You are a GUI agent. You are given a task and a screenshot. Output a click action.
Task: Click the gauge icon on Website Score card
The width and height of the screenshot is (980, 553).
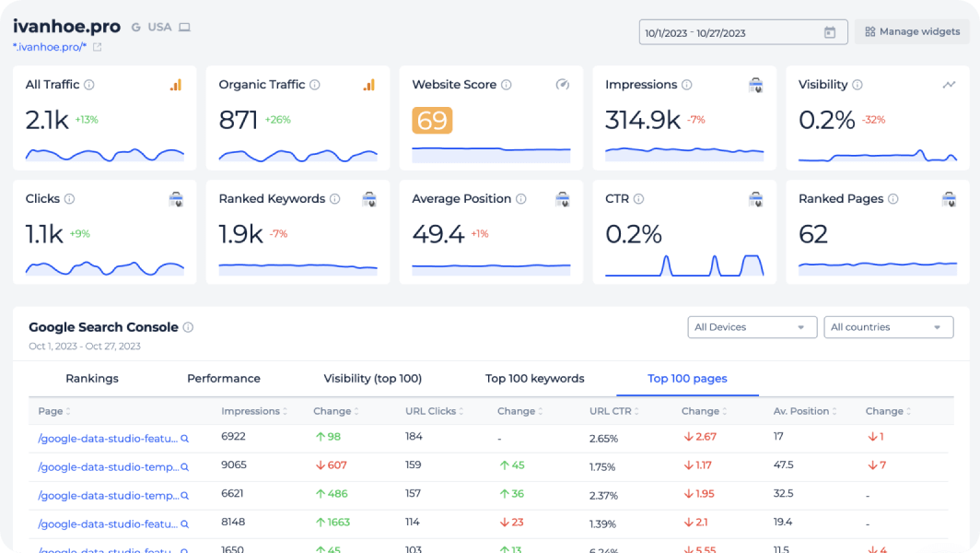click(563, 85)
